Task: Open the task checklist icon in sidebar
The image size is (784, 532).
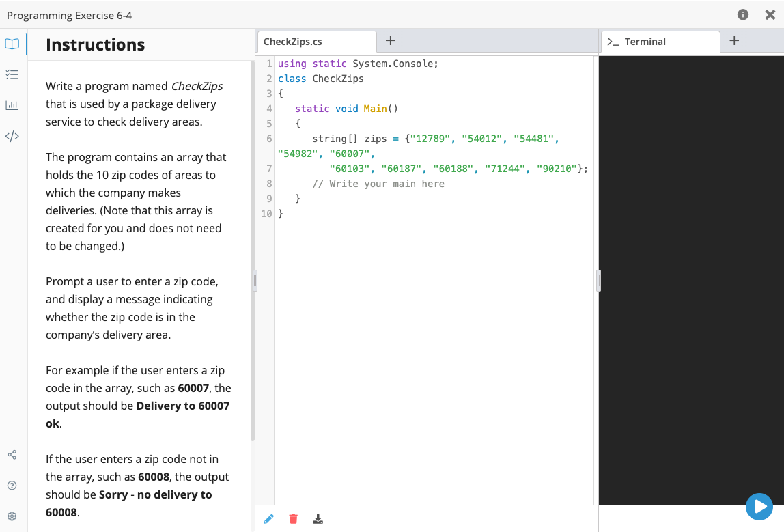Action: coord(12,74)
